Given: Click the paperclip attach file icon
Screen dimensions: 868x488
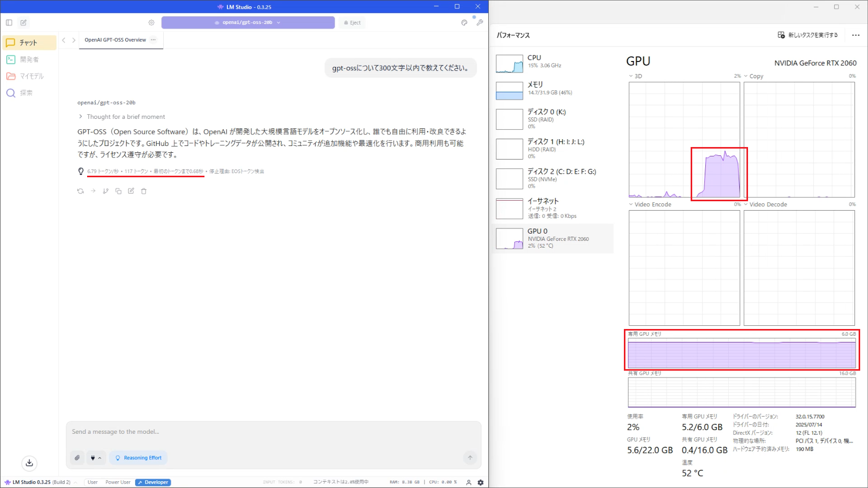Looking at the screenshot, I should (77, 458).
